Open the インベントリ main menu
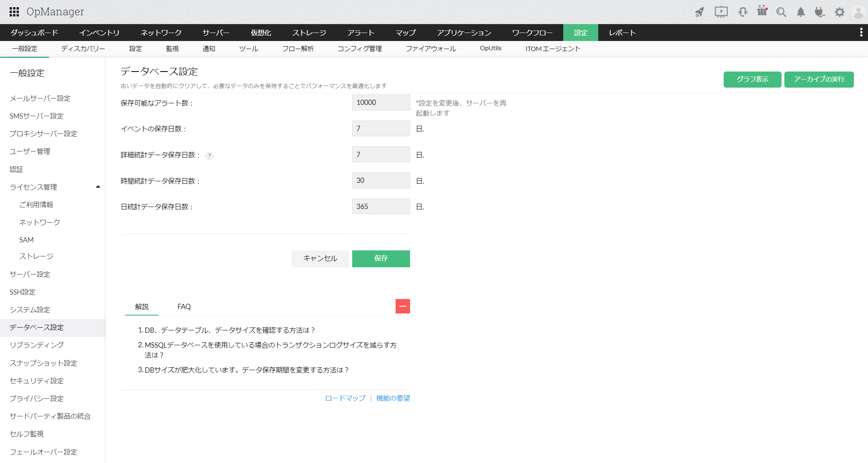 99,33
